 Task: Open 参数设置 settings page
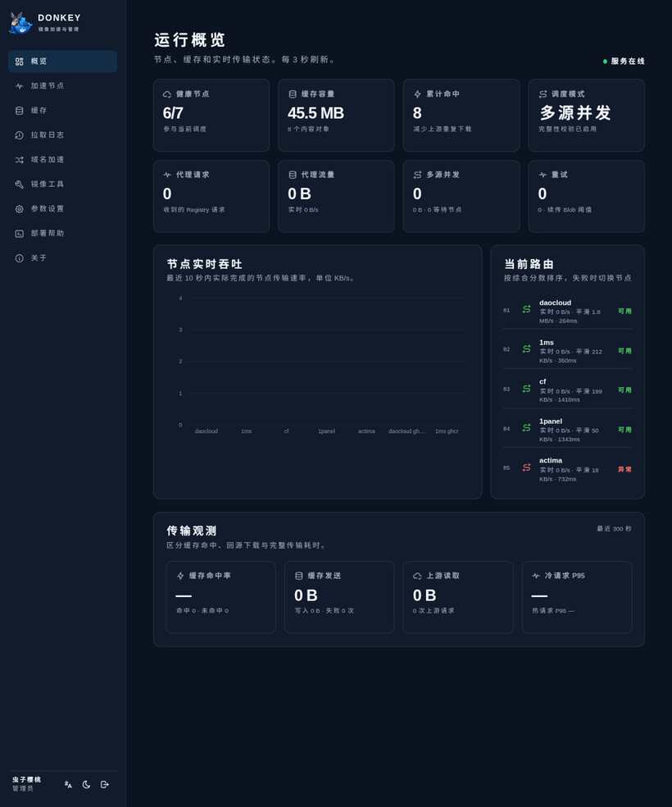62,209
